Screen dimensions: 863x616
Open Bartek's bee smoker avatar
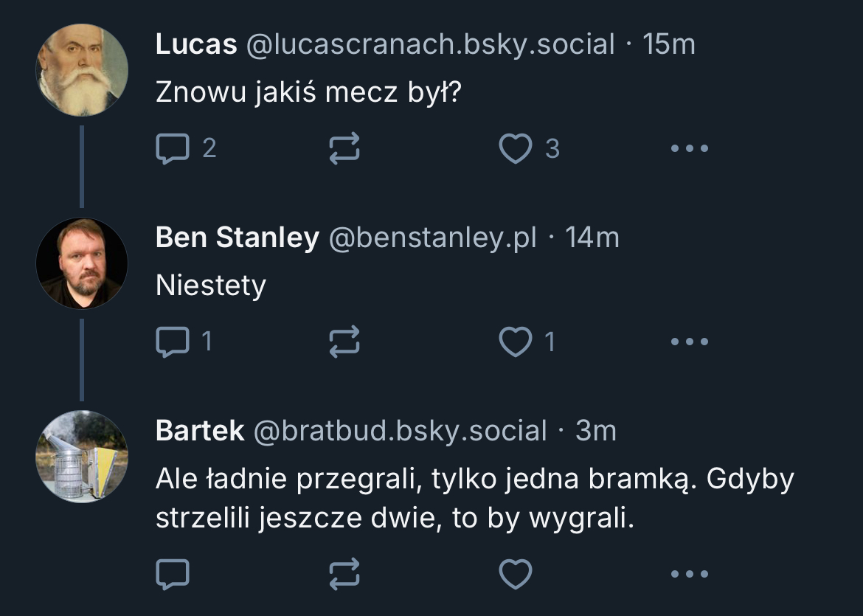pyautogui.click(x=82, y=456)
